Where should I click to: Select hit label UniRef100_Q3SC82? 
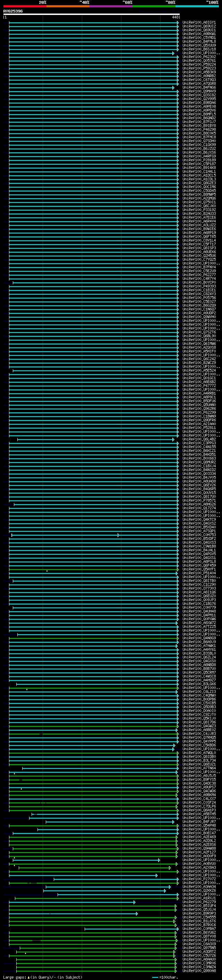coord(199,95)
